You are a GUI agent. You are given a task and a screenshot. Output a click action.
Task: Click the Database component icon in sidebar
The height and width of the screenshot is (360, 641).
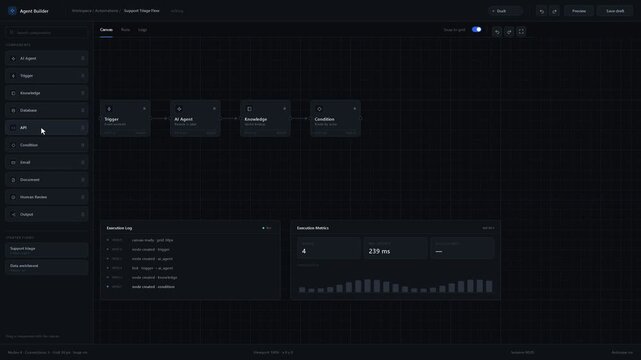(x=13, y=110)
